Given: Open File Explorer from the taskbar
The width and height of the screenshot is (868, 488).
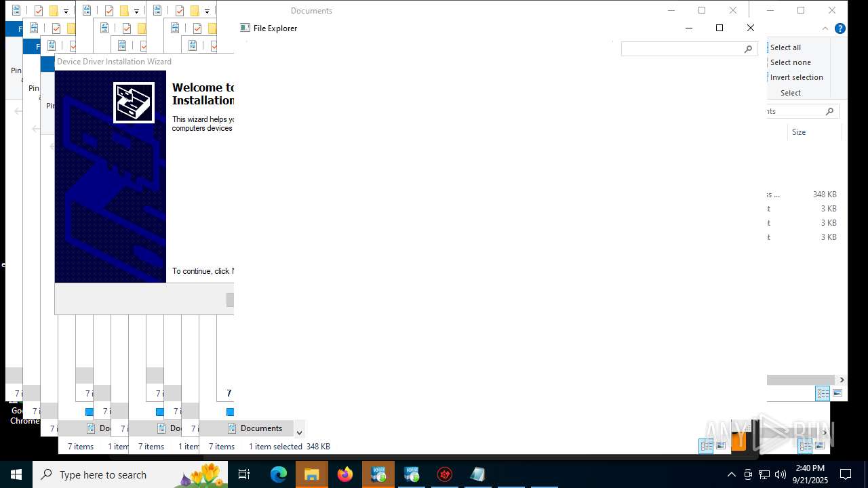Looking at the screenshot, I should click(x=312, y=474).
